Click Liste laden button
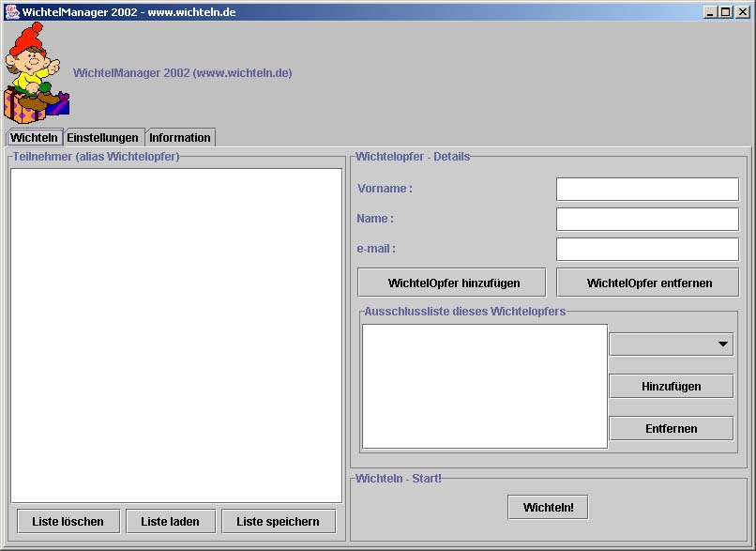This screenshot has height=551, width=756. [x=171, y=522]
